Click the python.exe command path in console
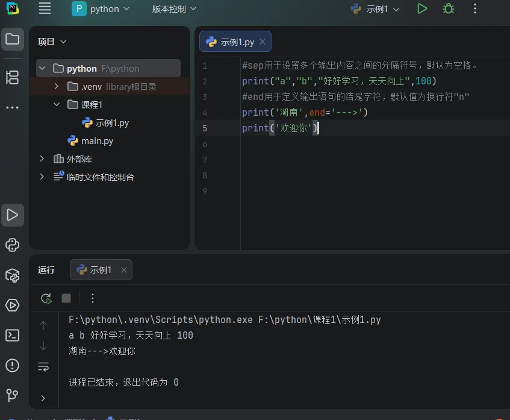 point(225,320)
